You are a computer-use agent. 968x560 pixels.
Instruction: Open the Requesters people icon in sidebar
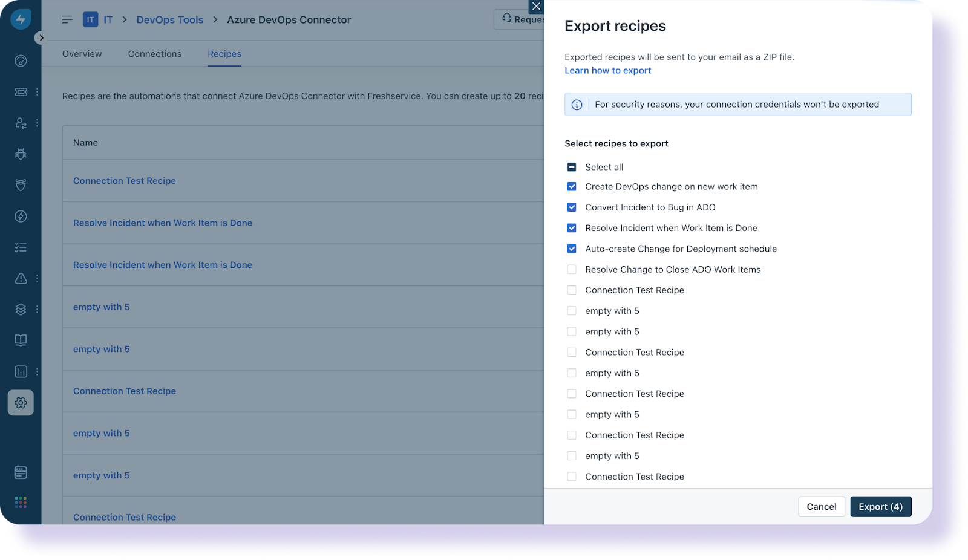pyautogui.click(x=21, y=123)
